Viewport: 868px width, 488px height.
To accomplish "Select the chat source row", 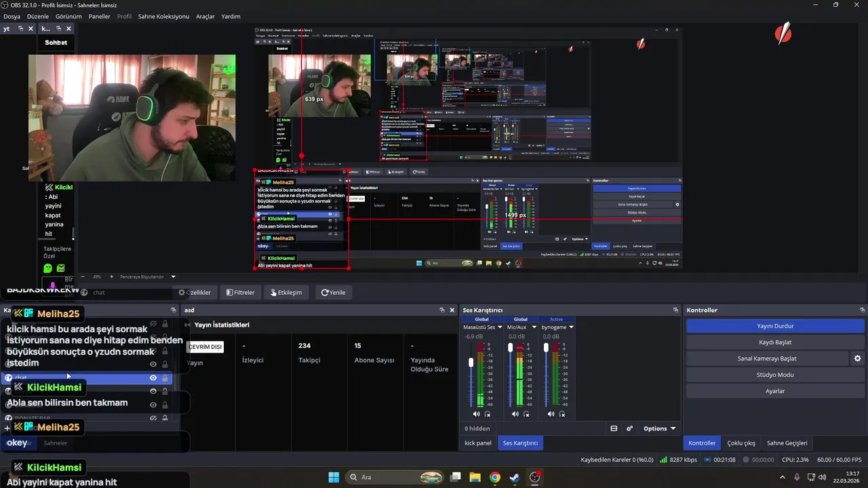I will coord(87,378).
